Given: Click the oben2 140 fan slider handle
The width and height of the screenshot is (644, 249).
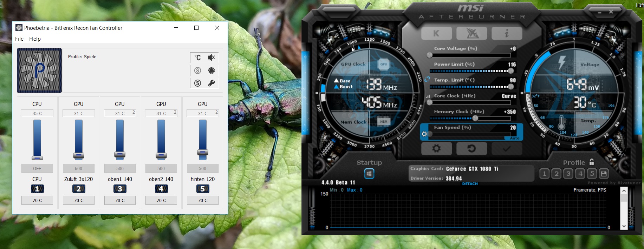Looking at the screenshot, I should point(161,155).
